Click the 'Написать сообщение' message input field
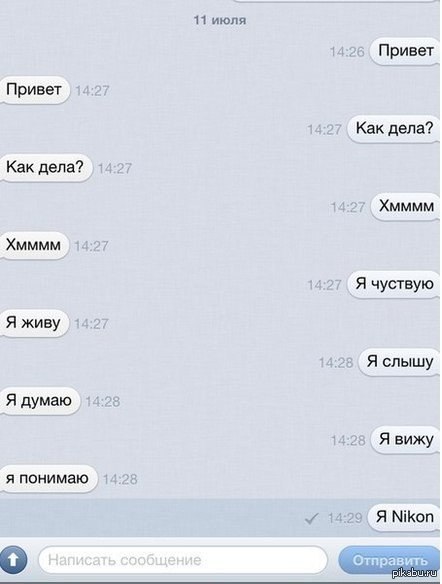 pos(182,560)
